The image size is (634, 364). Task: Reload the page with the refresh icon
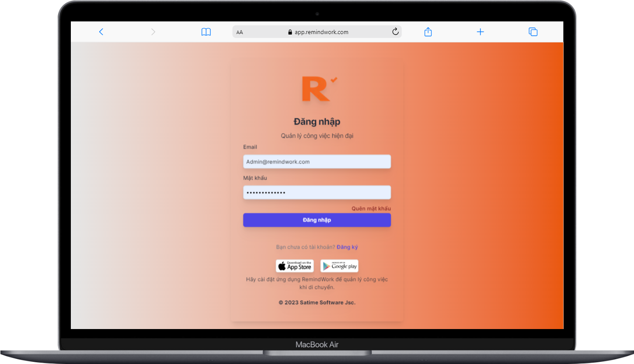(395, 31)
